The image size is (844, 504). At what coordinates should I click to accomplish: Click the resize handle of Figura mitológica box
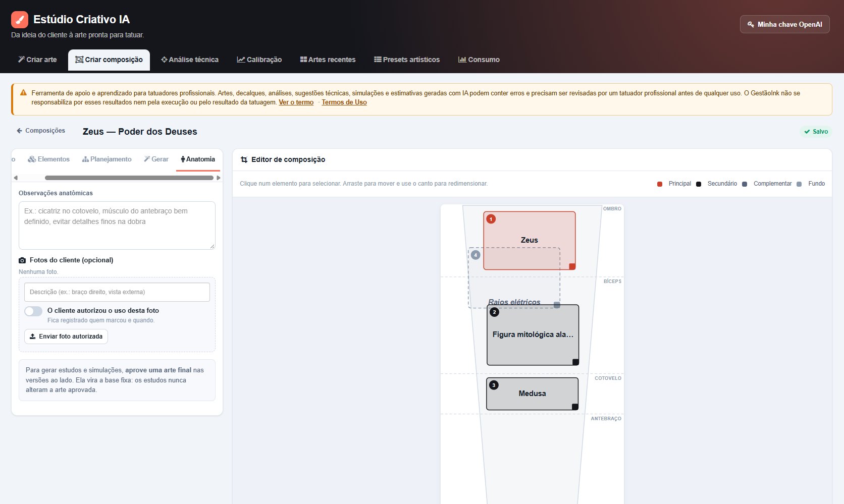click(x=575, y=362)
